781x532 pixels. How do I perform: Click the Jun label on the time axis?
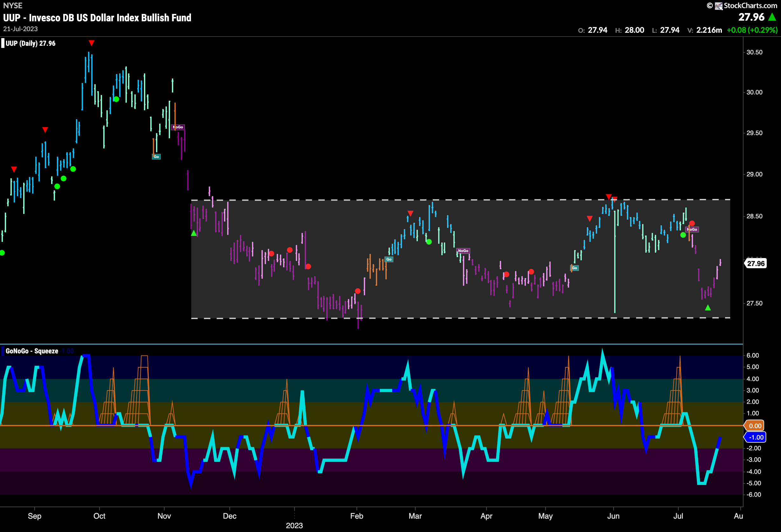[x=613, y=516]
